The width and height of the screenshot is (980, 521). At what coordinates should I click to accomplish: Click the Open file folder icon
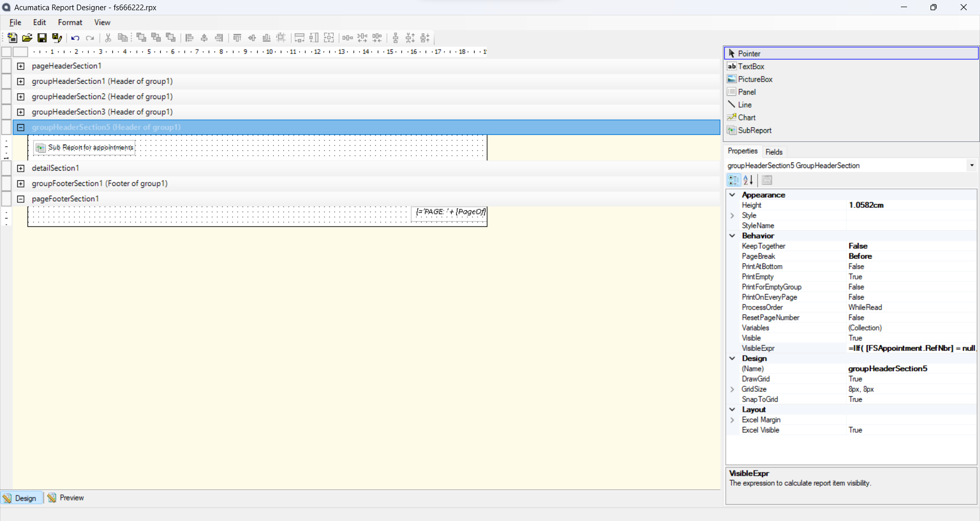pyautogui.click(x=27, y=38)
